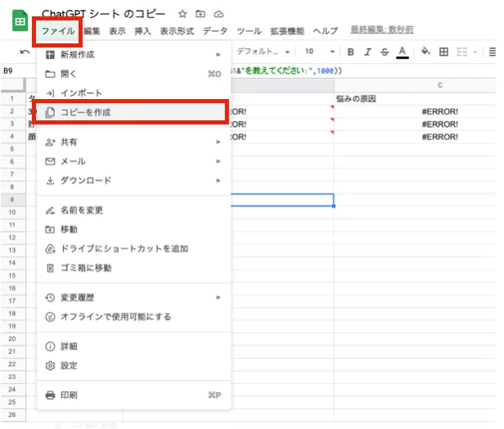Open the fill color bucket

[x=425, y=52]
